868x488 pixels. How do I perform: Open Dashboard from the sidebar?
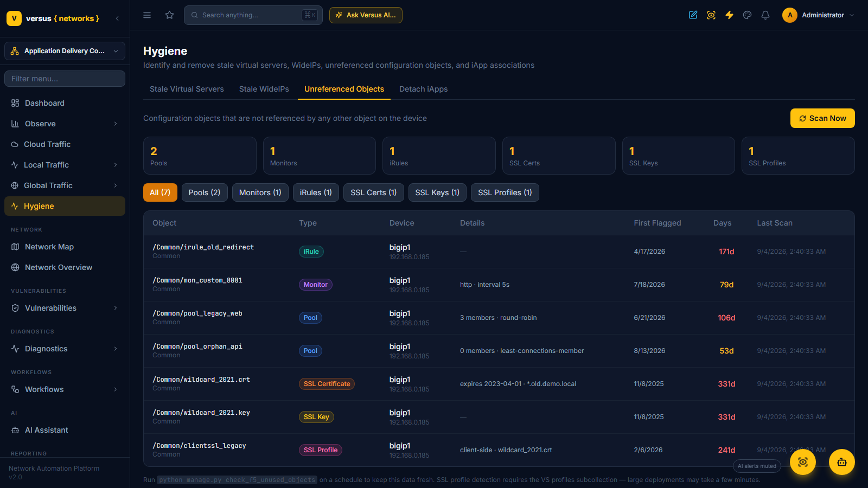pos(65,103)
